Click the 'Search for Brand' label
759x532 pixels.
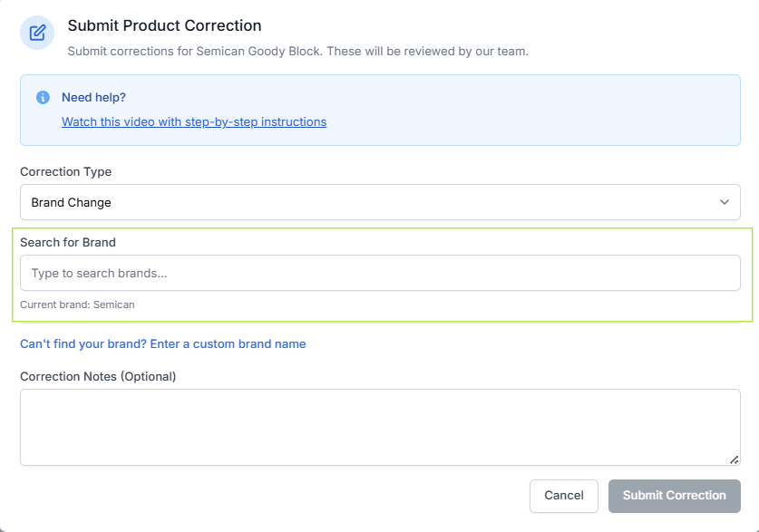tap(68, 242)
